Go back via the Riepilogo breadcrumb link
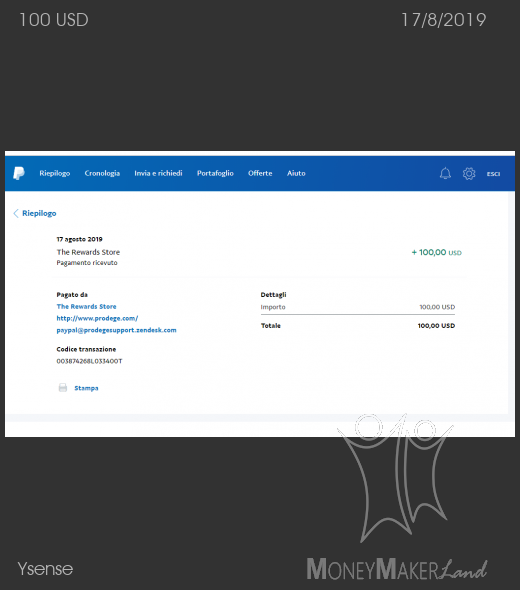The height and width of the screenshot is (590, 520). (39, 213)
